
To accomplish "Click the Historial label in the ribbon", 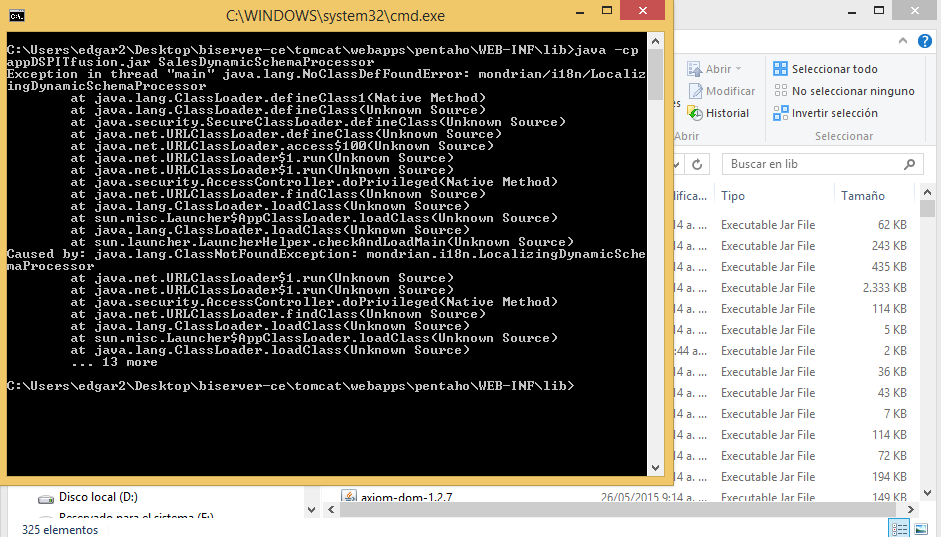I will [727, 113].
